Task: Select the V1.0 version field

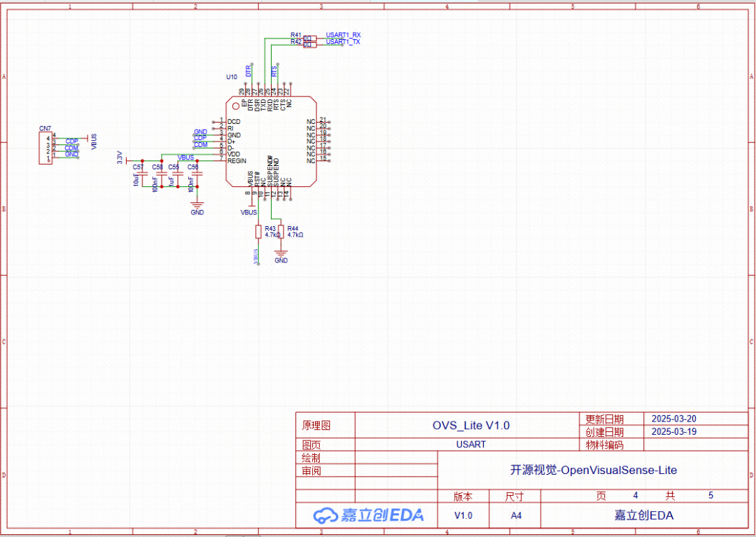Action: [463, 515]
